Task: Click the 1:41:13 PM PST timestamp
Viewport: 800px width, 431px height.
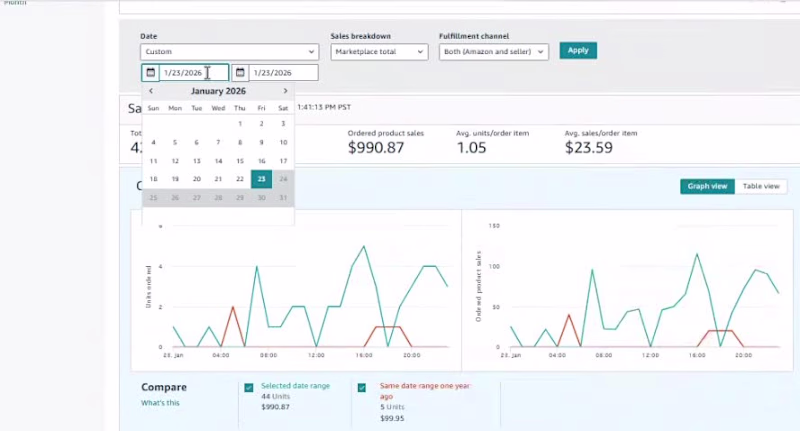Action: [324, 107]
